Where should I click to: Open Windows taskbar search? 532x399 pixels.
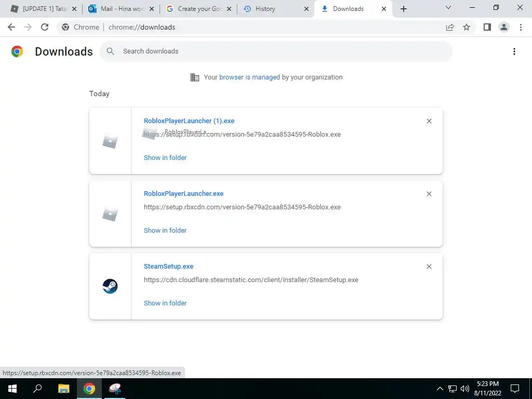(x=37, y=389)
